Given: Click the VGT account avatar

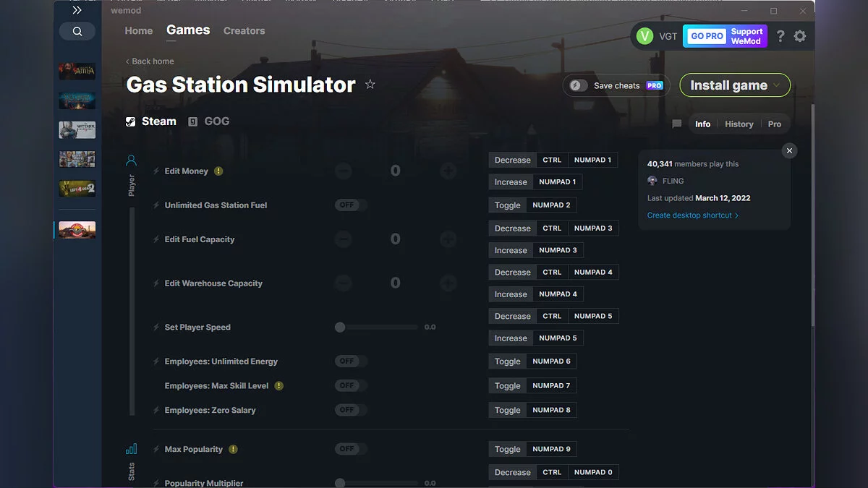Looking at the screenshot, I should 644,35.
